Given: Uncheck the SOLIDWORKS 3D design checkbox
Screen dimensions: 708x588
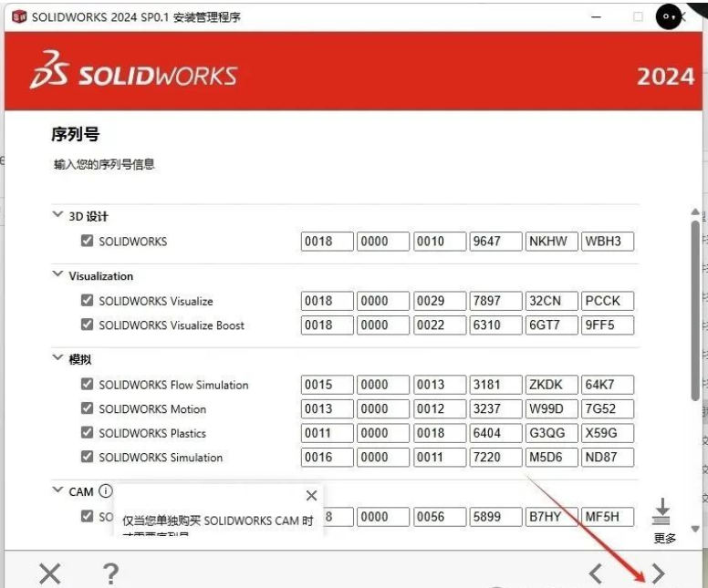Looking at the screenshot, I should (x=87, y=241).
